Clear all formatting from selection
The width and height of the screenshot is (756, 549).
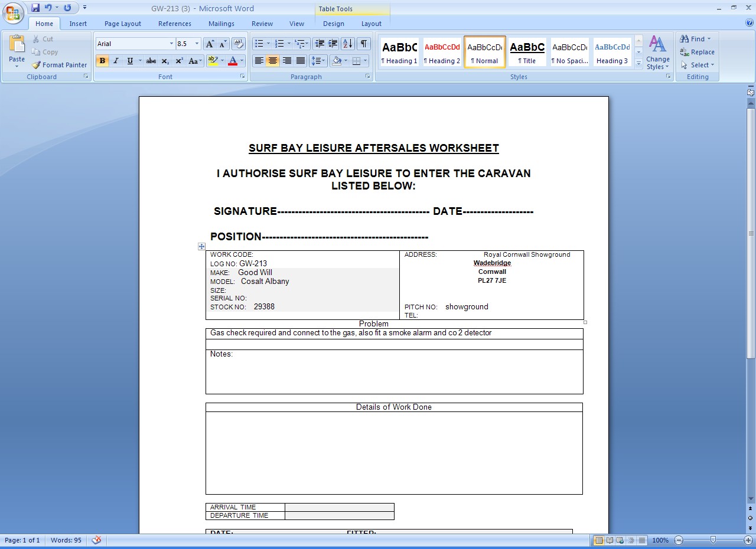click(239, 44)
